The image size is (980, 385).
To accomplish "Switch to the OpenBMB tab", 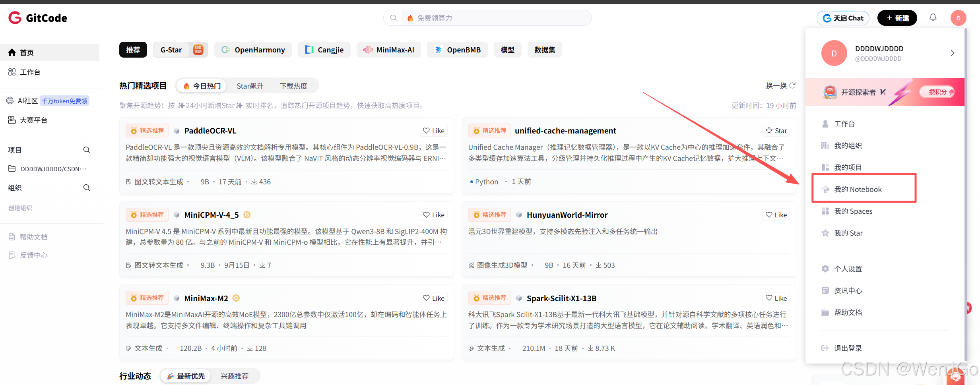I will click(x=457, y=50).
